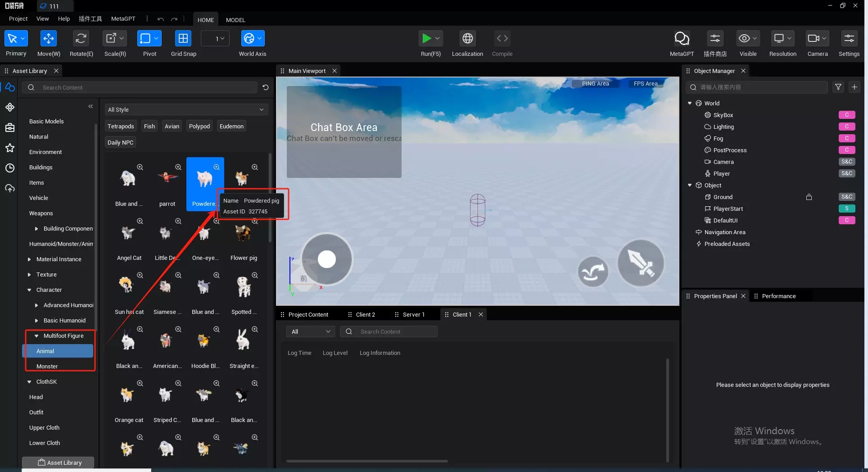
Task: Click the Asset Library search field
Action: (x=140, y=87)
